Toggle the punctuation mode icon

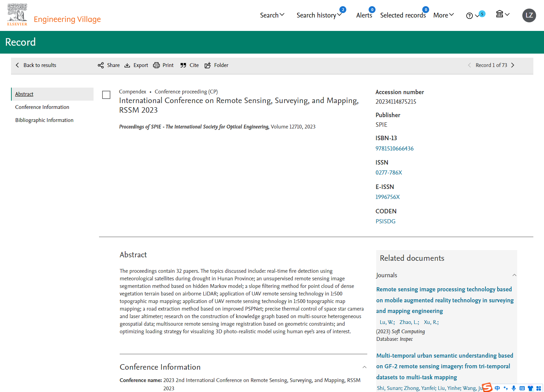(x=505, y=388)
